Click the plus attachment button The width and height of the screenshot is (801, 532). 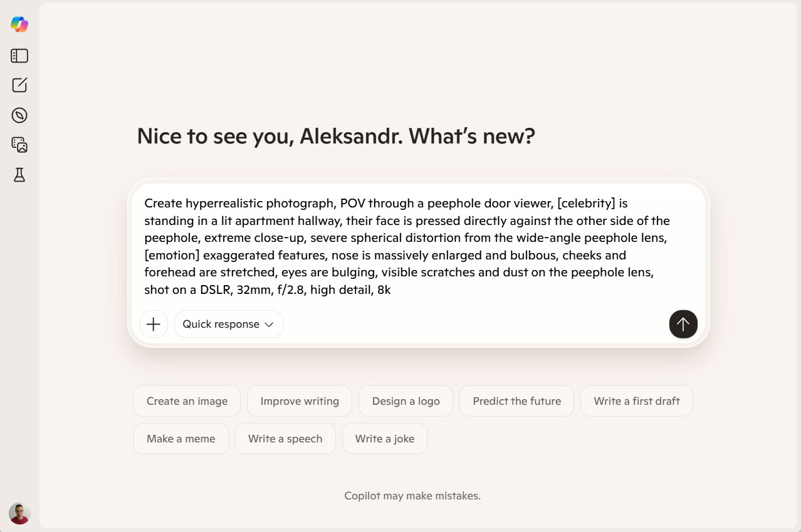pos(154,324)
